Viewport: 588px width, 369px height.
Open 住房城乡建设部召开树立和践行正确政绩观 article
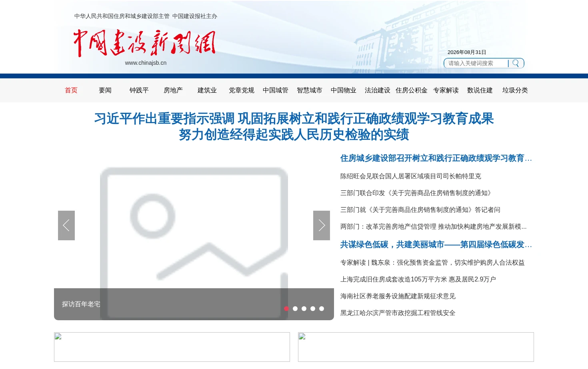pos(436,158)
